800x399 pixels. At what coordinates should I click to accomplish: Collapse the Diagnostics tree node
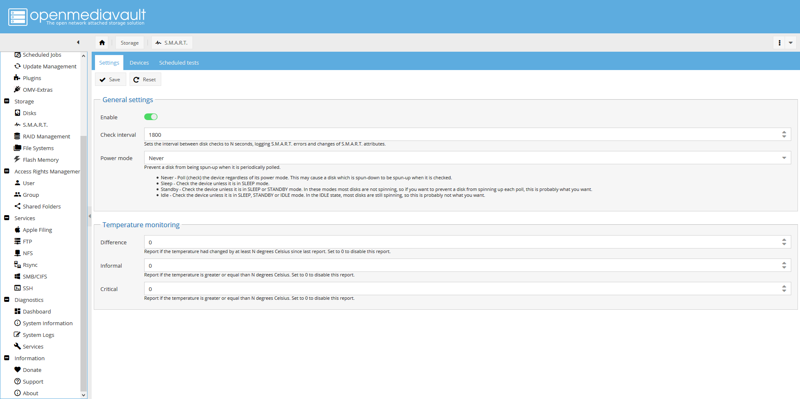click(x=7, y=300)
